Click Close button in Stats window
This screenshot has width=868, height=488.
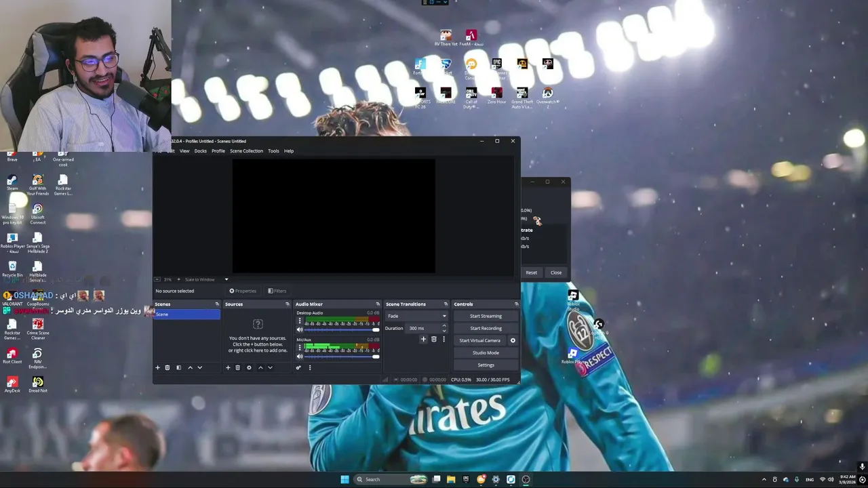556,272
